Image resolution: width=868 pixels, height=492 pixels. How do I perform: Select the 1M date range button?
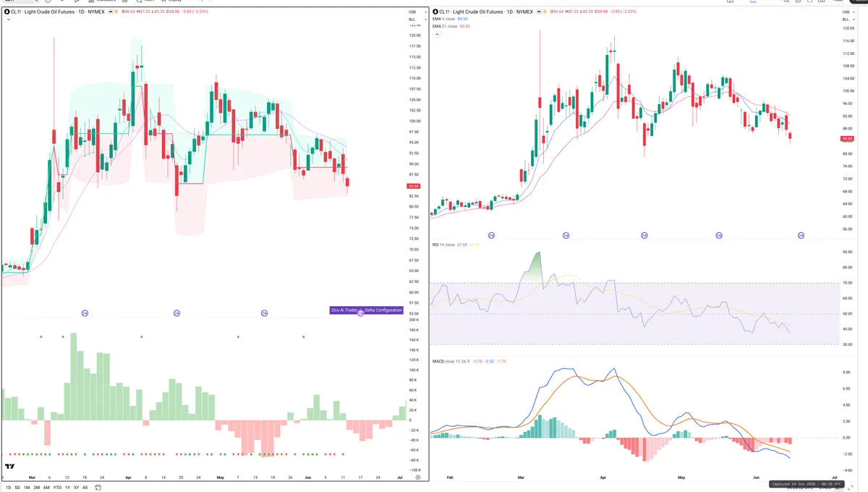pos(27,488)
